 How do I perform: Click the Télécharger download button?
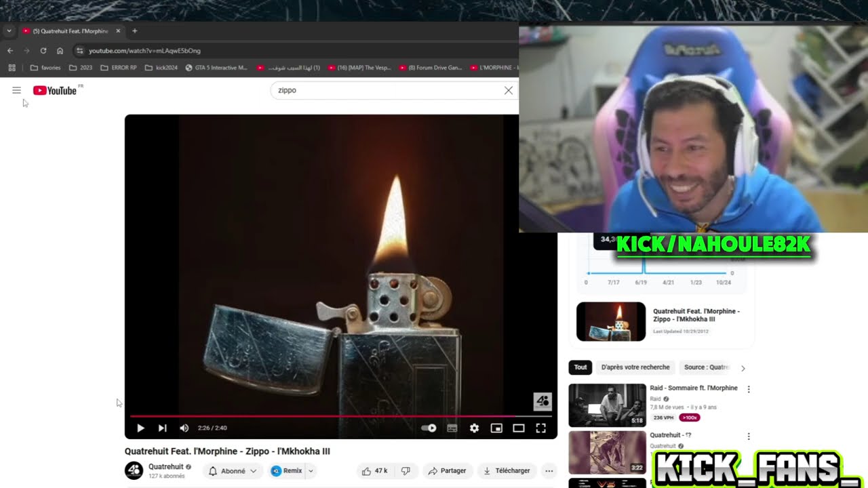[507, 471]
